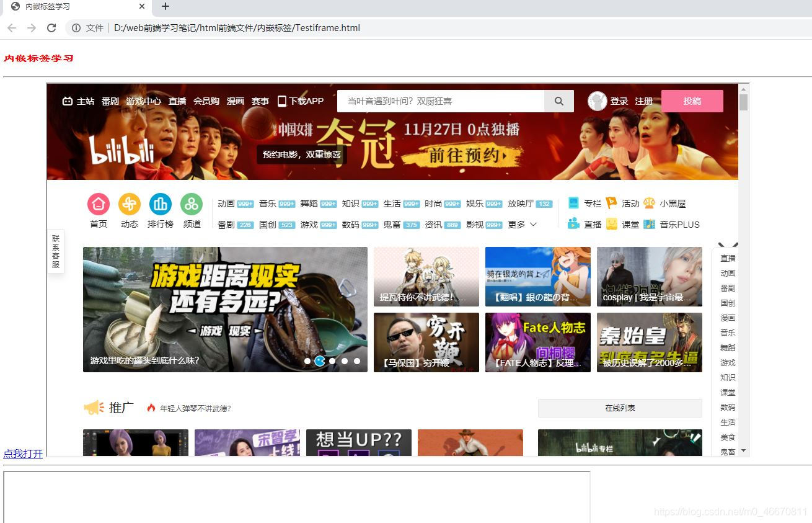Click the 活动 flag icon
812x523 pixels.
coord(611,203)
